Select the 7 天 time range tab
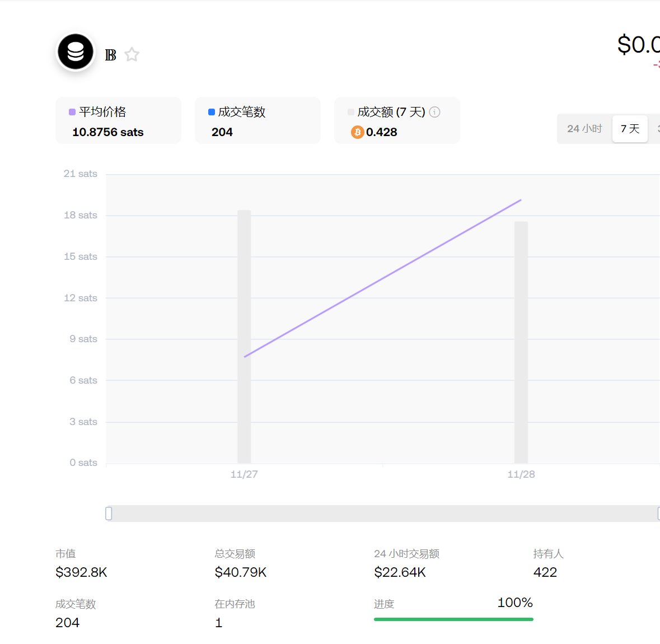Screen dimensions: 660x644 point(630,128)
